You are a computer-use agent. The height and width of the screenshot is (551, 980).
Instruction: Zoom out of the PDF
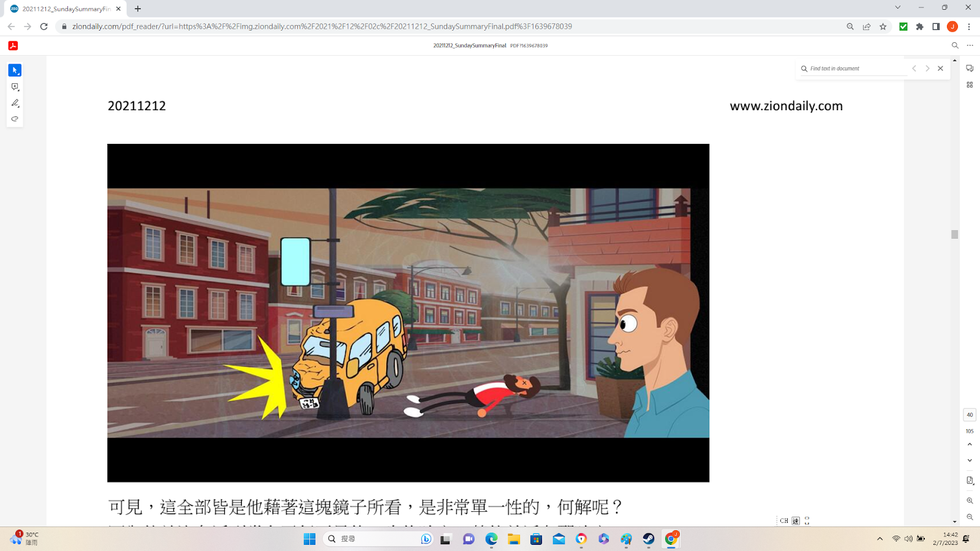[x=970, y=517]
